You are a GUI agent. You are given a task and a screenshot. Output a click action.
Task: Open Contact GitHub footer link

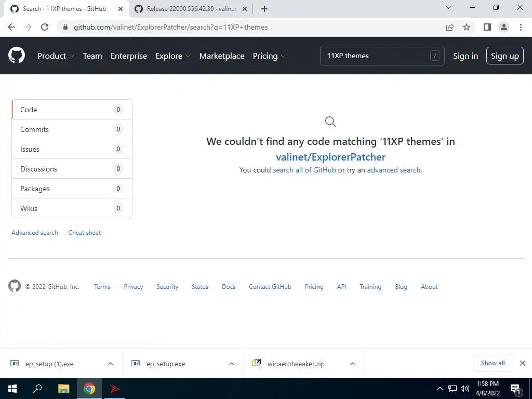click(x=270, y=286)
